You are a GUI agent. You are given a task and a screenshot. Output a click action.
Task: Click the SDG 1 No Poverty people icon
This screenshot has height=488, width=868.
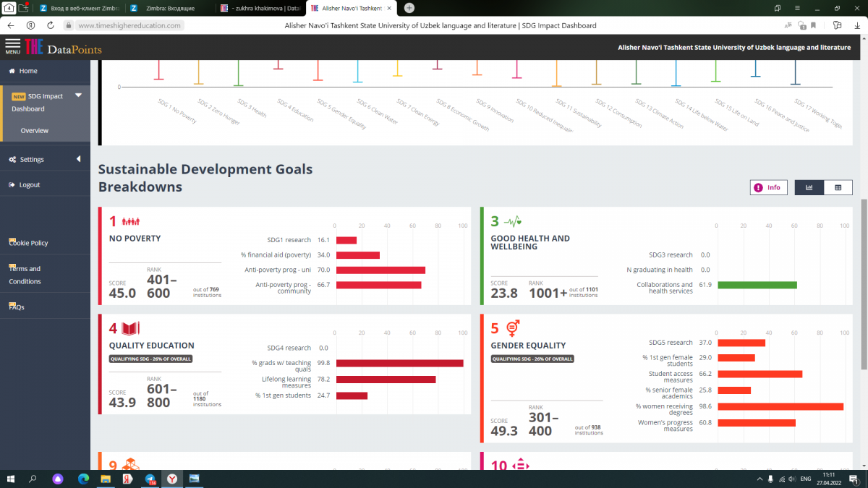(x=130, y=221)
